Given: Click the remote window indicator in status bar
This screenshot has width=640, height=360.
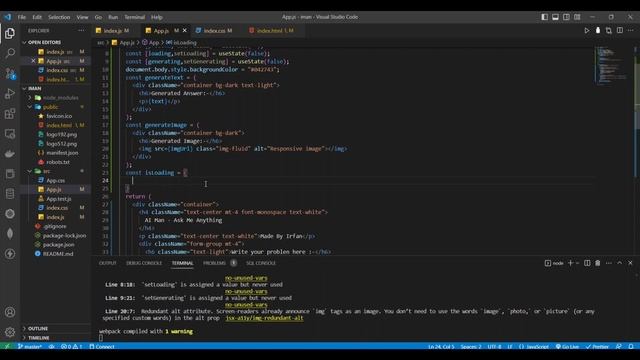Looking at the screenshot, I should (x=7, y=347).
